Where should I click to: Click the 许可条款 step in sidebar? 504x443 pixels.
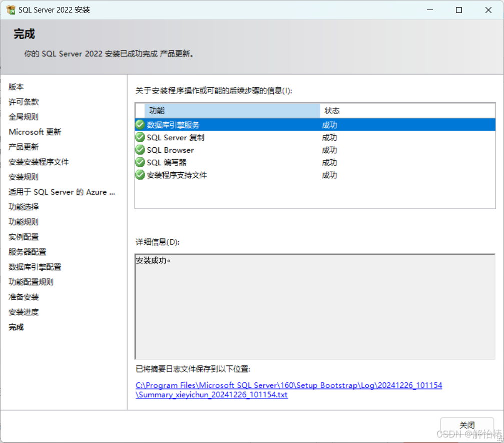[24, 102]
